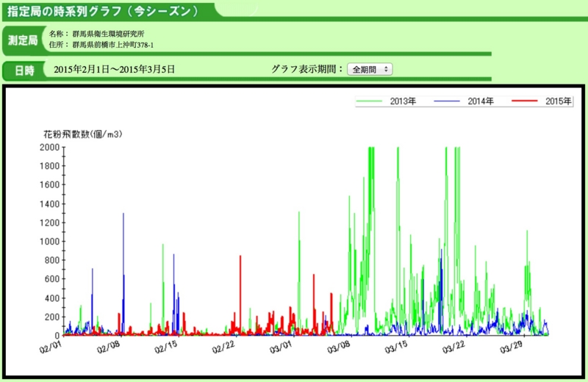Click the 2000 y-axis label

pos(50,148)
